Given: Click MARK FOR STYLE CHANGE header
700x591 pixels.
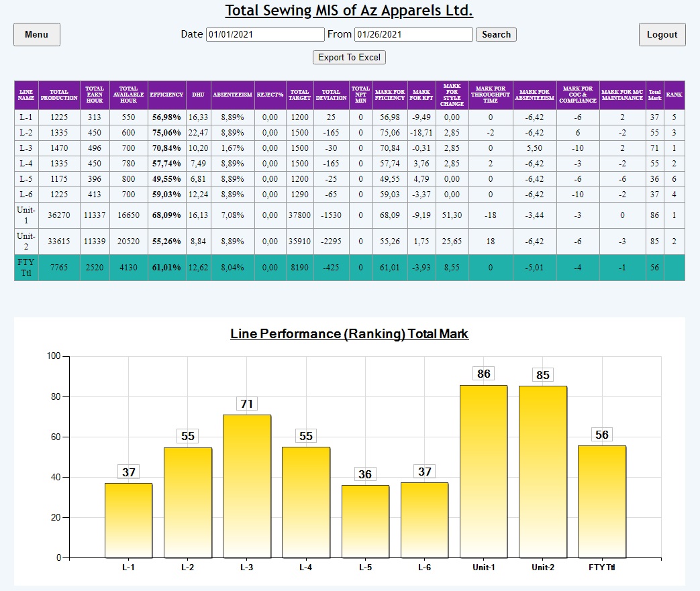Looking at the screenshot, I should (452, 95).
